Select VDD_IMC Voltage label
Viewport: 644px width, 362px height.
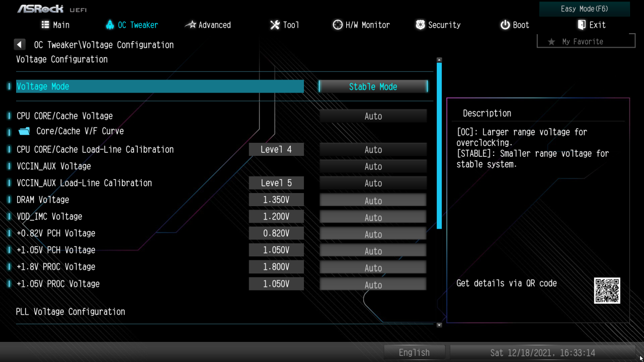pyautogui.click(x=49, y=217)
